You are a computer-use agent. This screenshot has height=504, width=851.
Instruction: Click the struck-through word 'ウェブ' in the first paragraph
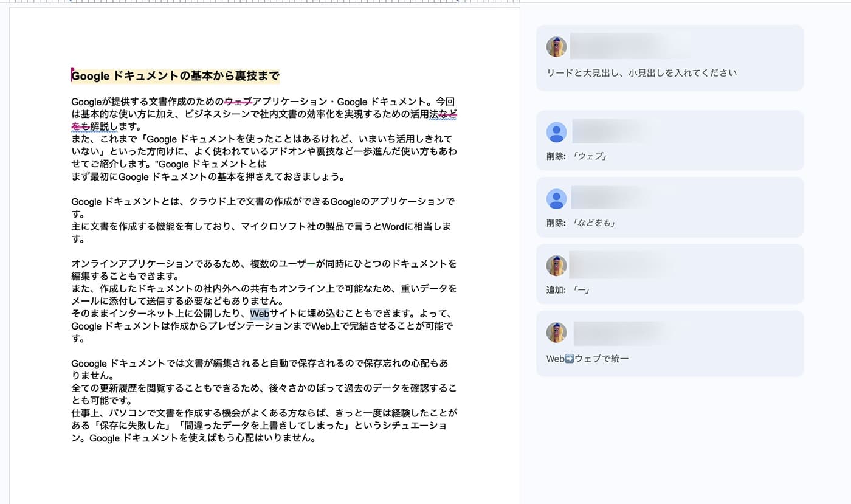pyautogui.click(x=238, y=102)
